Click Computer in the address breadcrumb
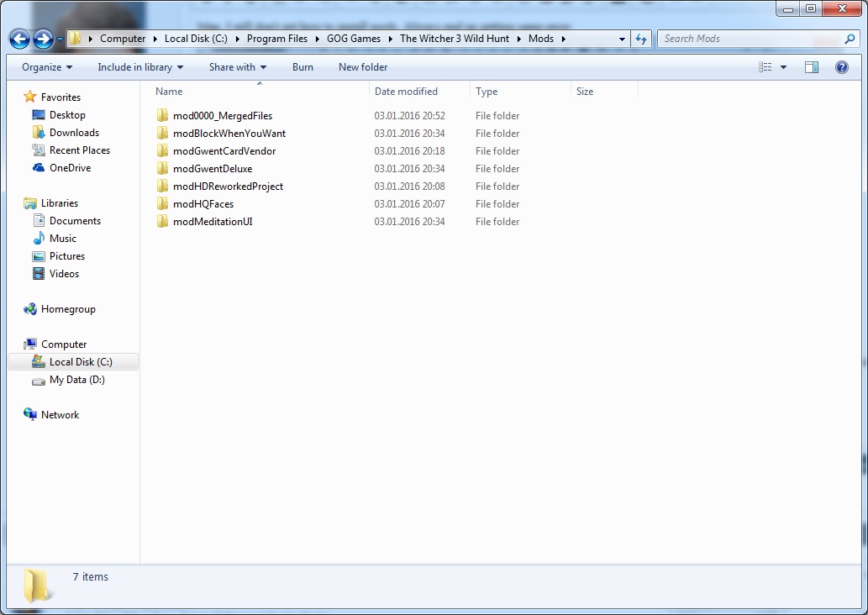868x615 pixels. click(x=123, y=39)
